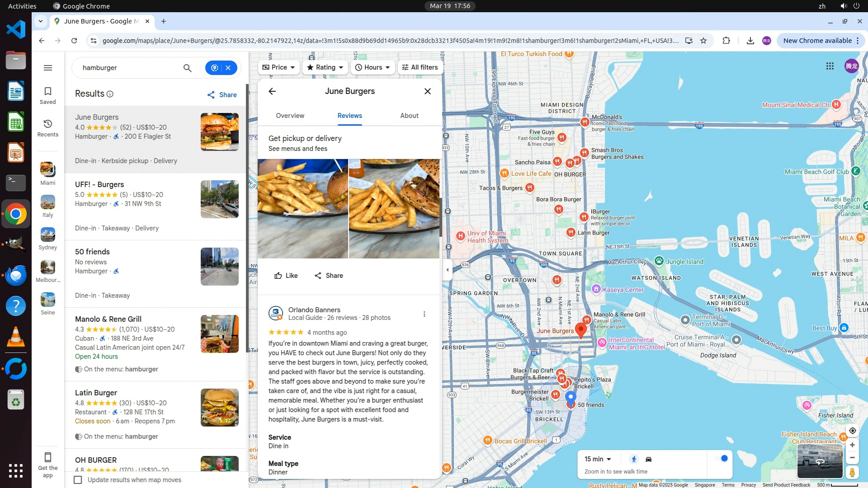Expand the Price filter dropdown
Image resolution: width=868 pixels, height=488 pixels.
tap(278, 67)
